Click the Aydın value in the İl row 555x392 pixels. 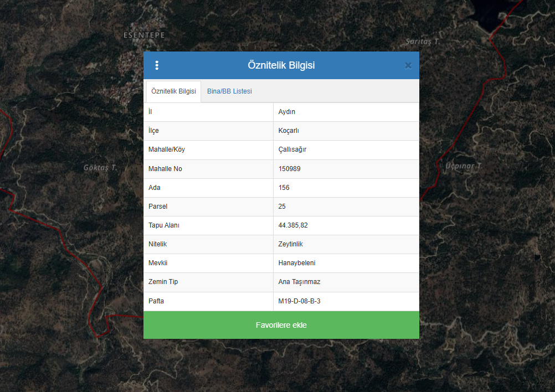(287, 112)
